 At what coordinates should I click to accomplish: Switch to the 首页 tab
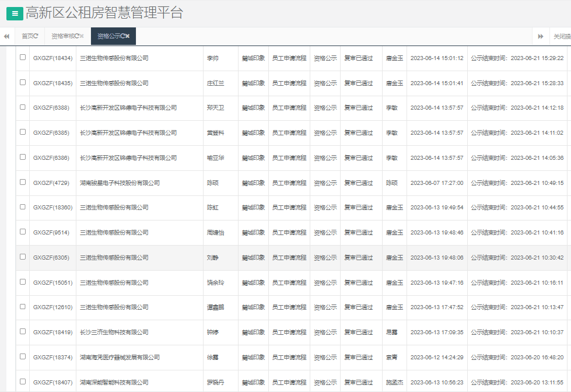pos(27,36)
